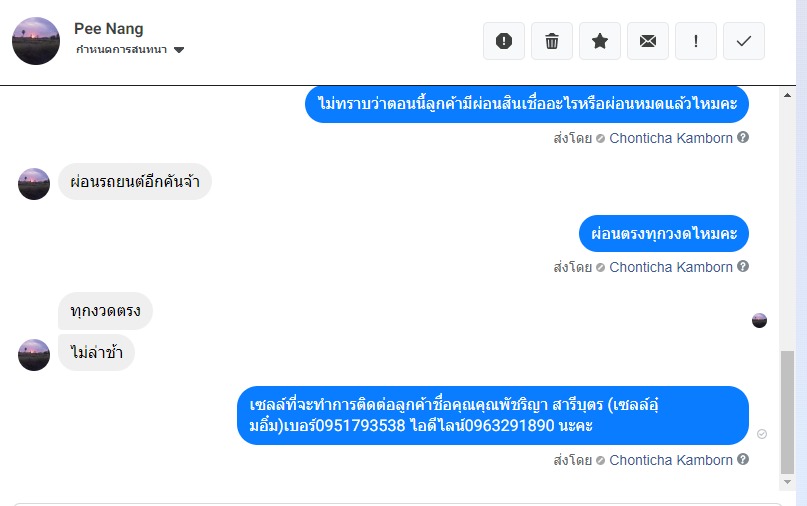
Task: Click the small seen-receipt avatar on the right
Action: [x=760, y=320]
